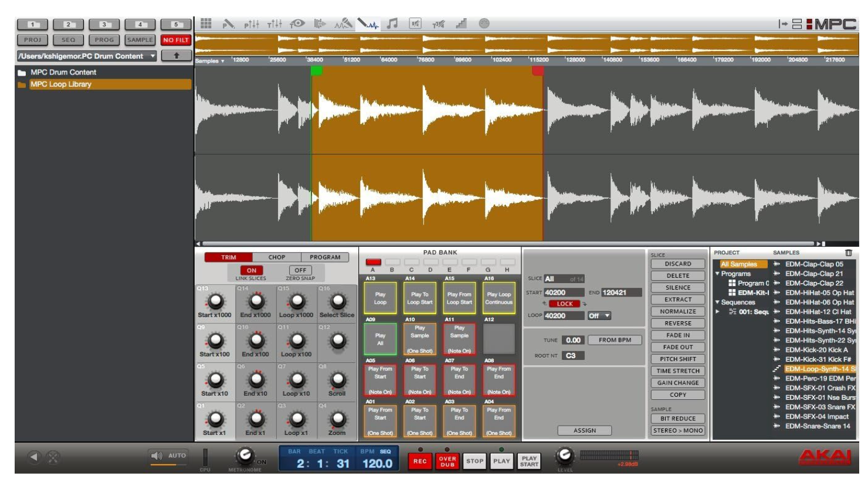Switch to the CHOP tab
868x493 pixels.
click(277, 257)
